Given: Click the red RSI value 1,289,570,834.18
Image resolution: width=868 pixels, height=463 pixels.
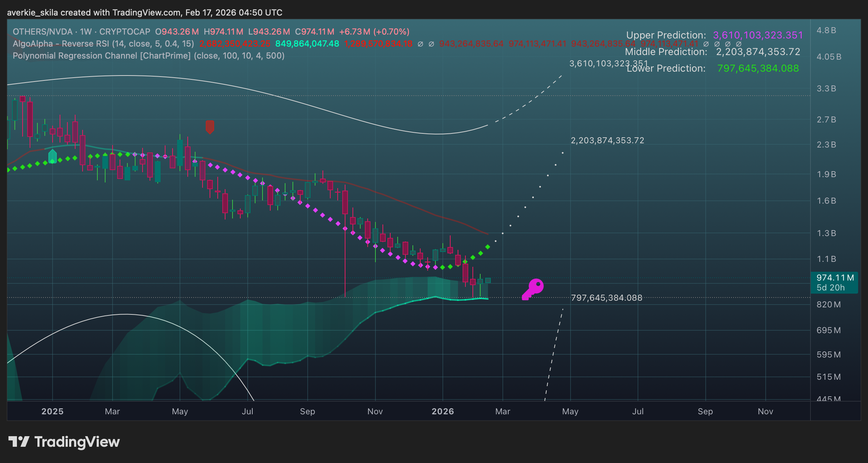Looking at the screenshot, I should [x=378, y=44].
